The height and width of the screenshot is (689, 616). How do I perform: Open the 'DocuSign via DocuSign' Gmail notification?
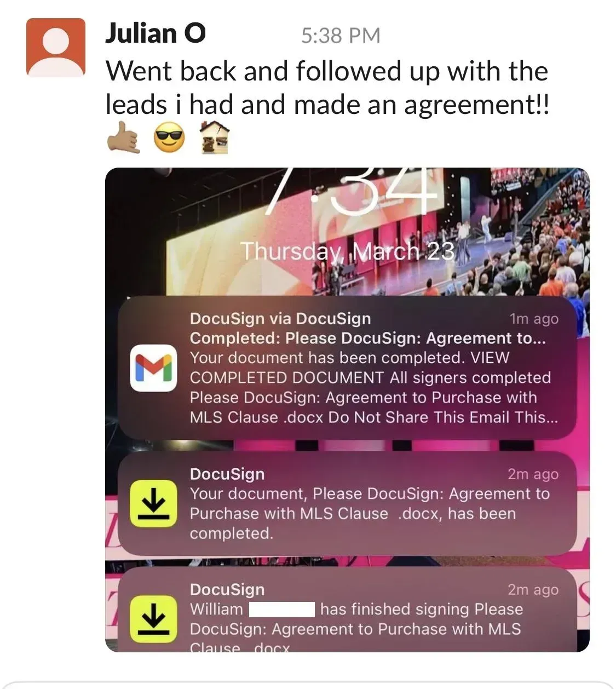[x=347, y=368]
